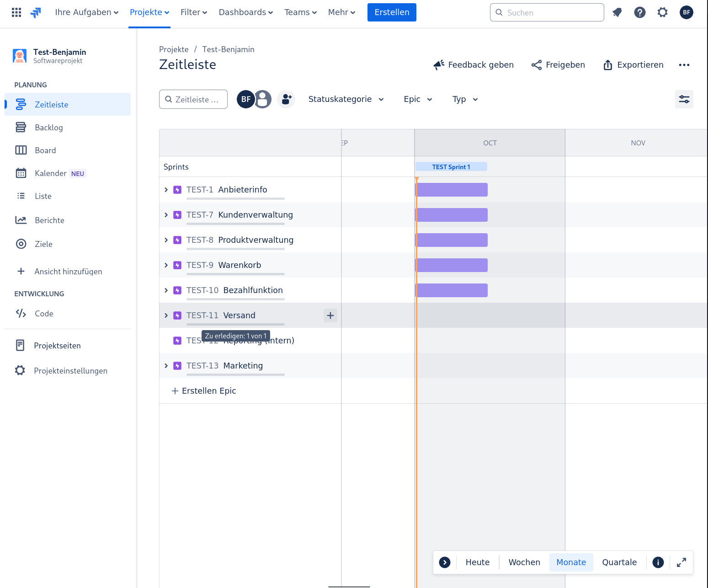Open the app switcher grid icon
This screenshot has width=708, height=588.
point(16,12)
